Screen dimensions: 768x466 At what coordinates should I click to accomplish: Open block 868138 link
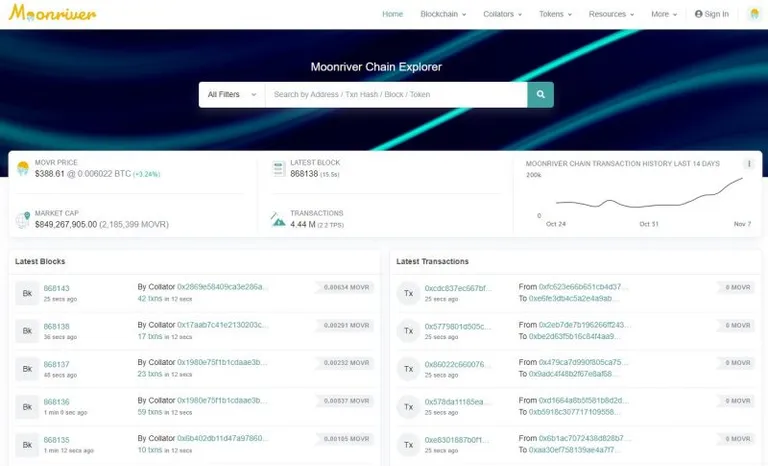pyautogui.click(x=56, y=326)
